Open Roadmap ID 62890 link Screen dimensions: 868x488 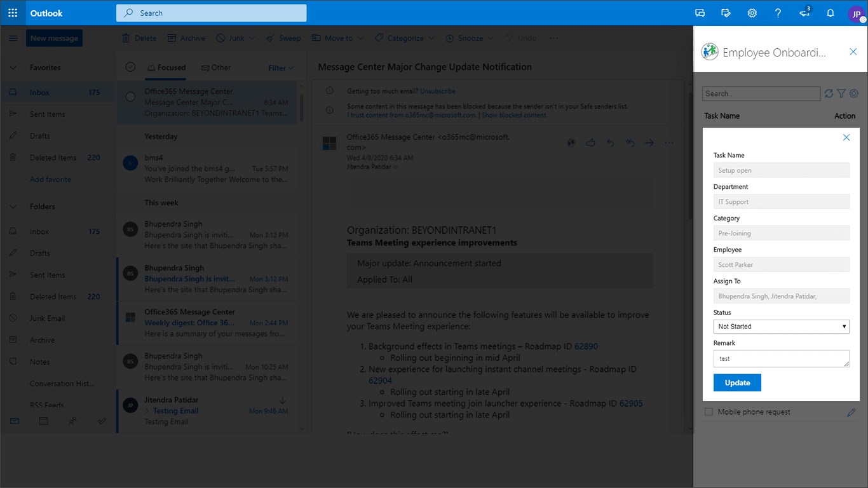pyautogui.click(x=586, y=346)
